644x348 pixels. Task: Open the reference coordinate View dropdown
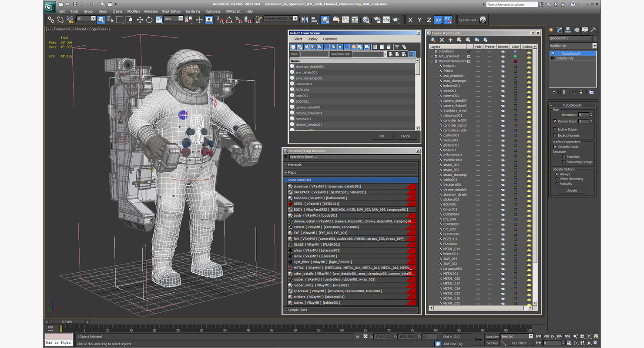174,19
